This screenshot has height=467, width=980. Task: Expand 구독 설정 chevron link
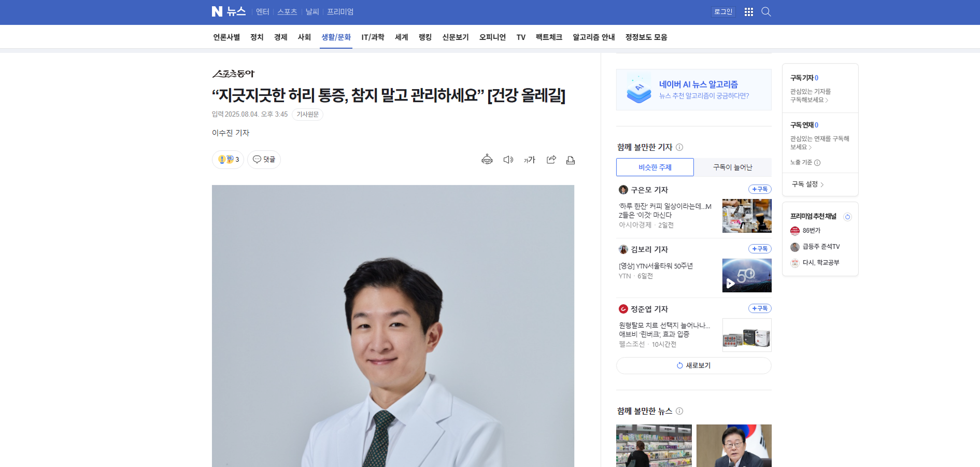(807, 185)
